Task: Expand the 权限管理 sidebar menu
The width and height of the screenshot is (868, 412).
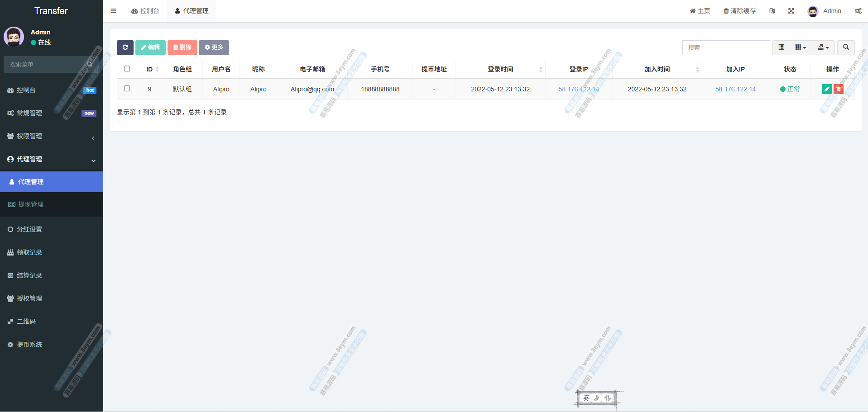Action: (x=51, y=136)
